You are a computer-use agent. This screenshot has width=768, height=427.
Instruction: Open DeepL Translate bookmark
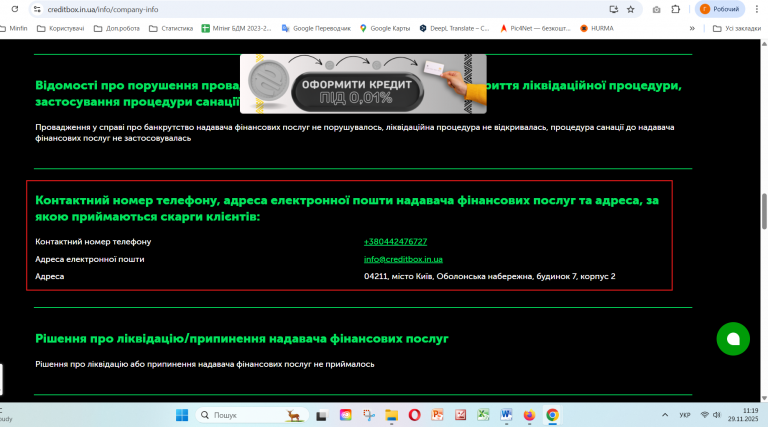tap(454, 28)
